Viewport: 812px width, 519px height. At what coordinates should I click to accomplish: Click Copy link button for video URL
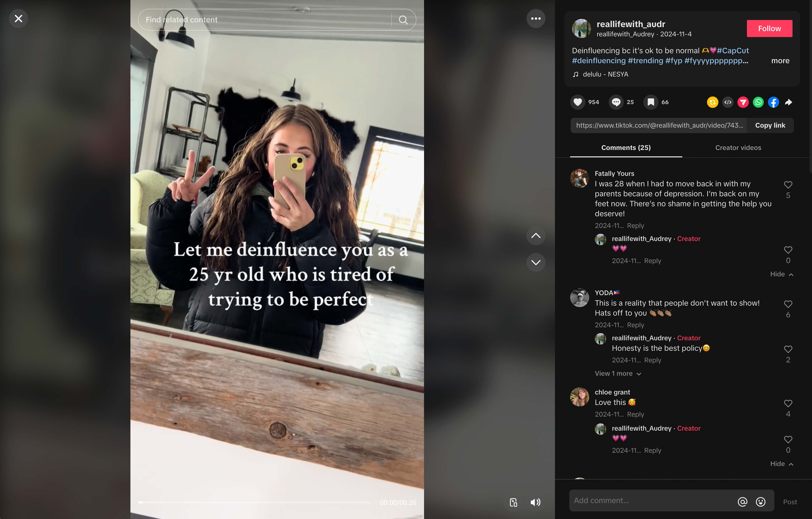[770, 125]
